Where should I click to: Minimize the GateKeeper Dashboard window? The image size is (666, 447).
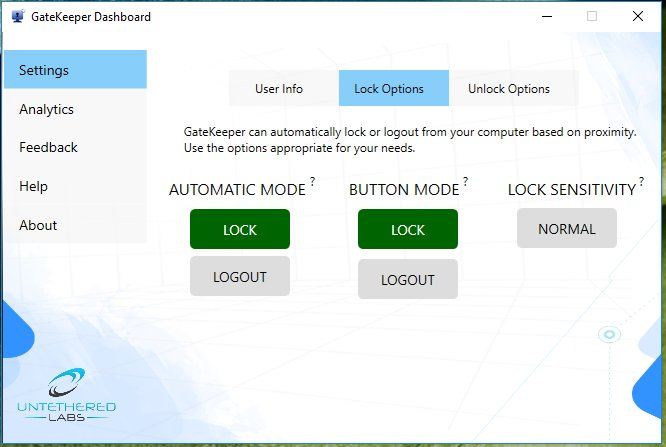[547, 17]
